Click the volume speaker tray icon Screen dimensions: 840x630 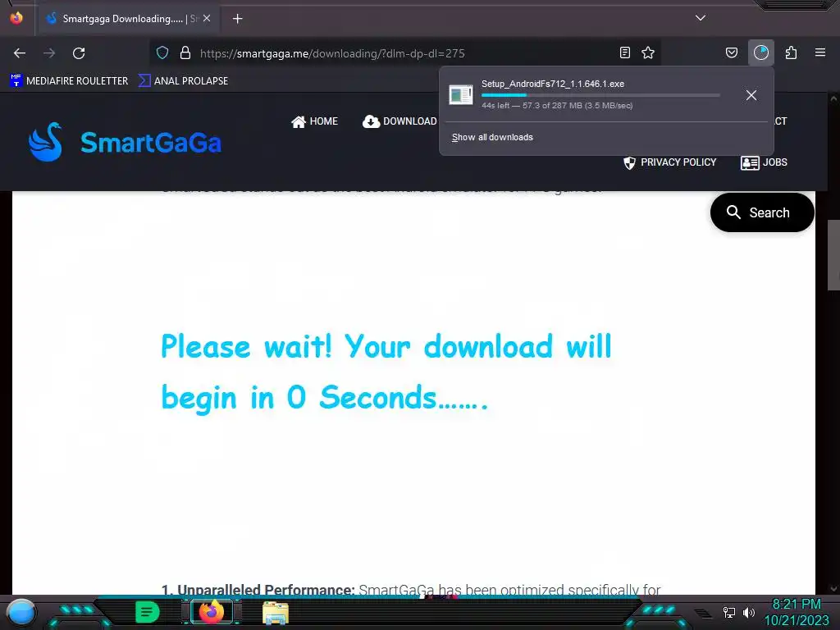748,612
